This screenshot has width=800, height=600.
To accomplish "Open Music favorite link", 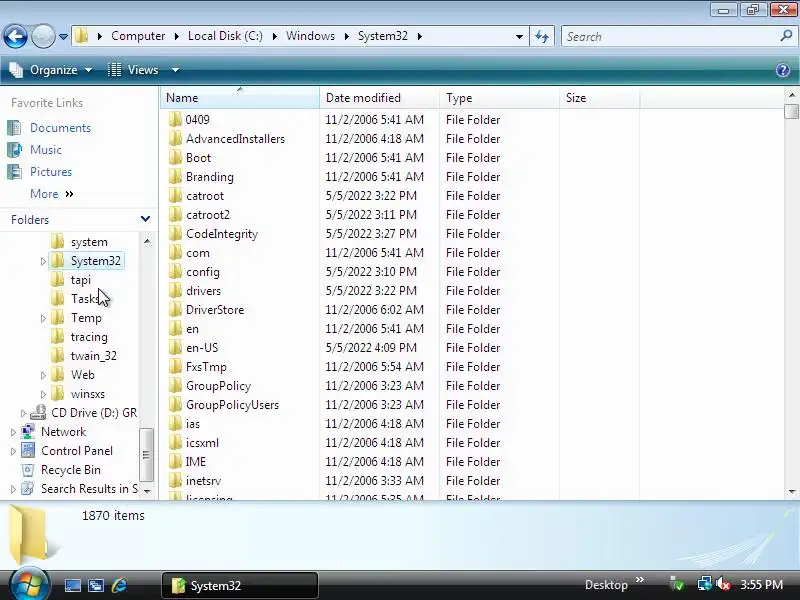I will click(x=46, y=150).
